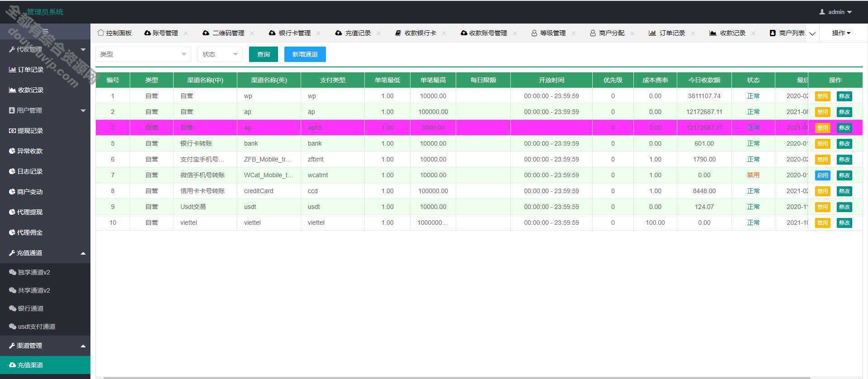Open the 状态 filter dropdown
The width and height of the screenshot is (868, 379).
pyautogui.click(x=220, y=54)
